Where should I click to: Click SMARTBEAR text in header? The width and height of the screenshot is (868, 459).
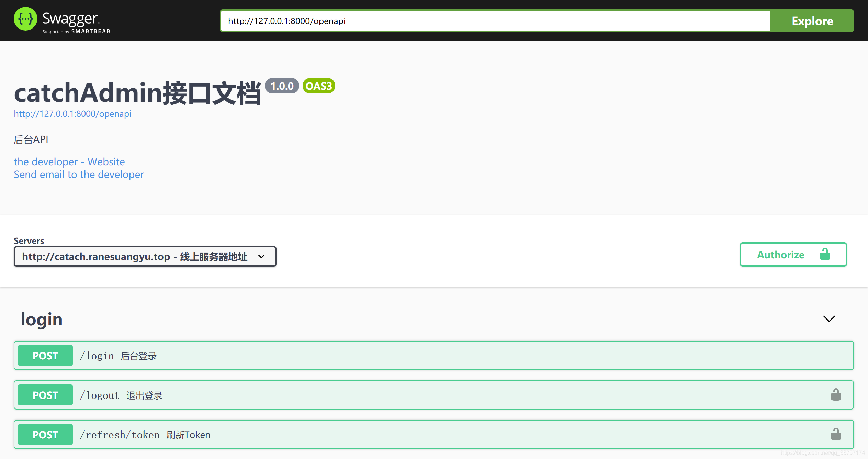click(x=91, y=31)
